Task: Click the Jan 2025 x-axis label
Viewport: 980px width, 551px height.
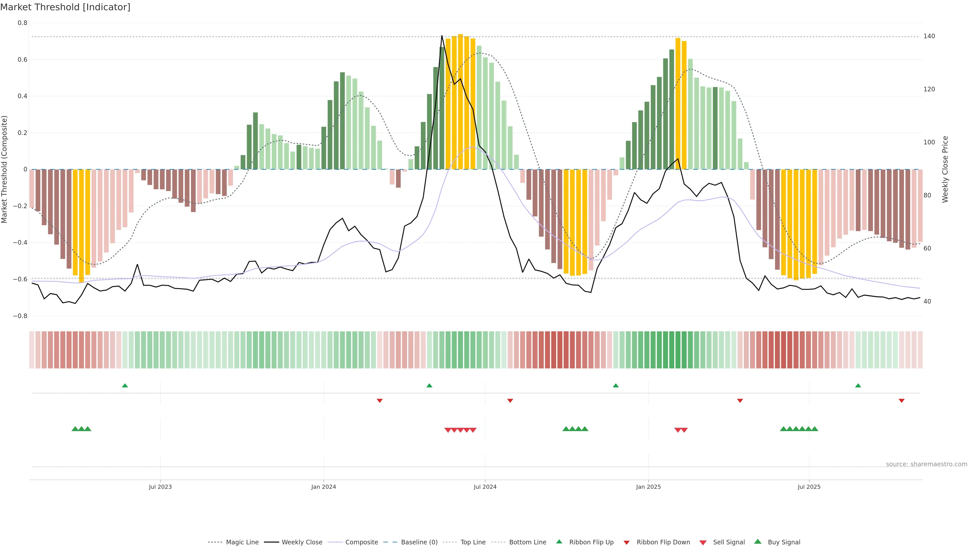Action: 648,487
